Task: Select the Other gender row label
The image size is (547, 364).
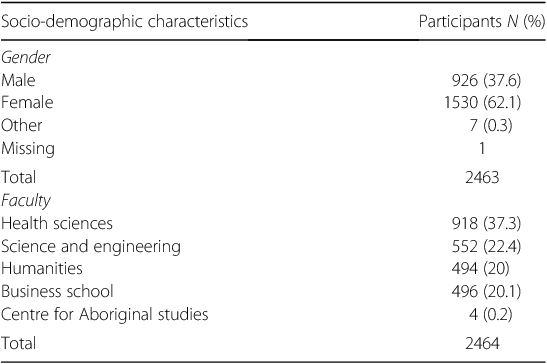Action: click(x=22, y=125)
